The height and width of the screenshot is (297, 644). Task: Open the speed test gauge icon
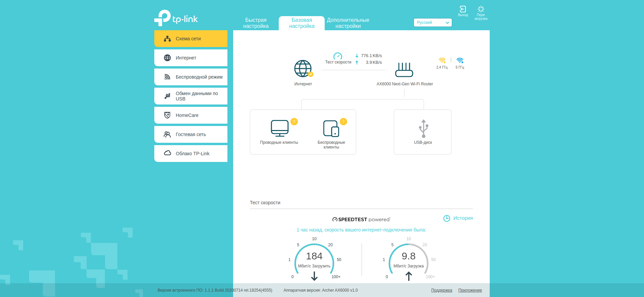pos(337,56)
